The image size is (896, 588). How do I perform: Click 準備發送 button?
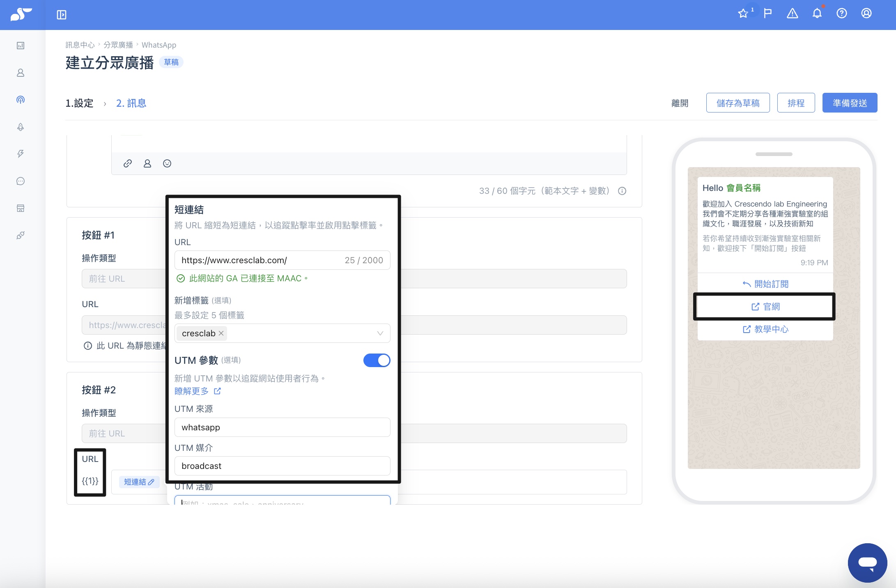850,103
